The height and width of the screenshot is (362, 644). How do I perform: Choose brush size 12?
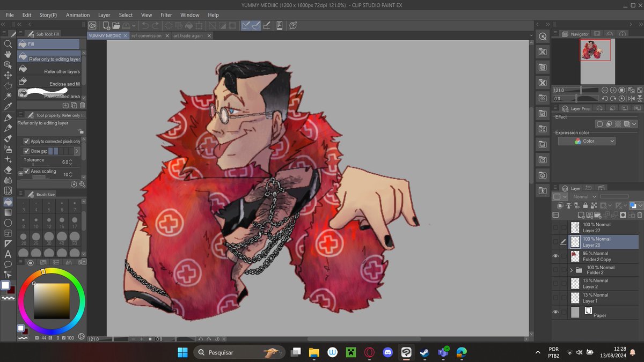(x=49, y=220)
